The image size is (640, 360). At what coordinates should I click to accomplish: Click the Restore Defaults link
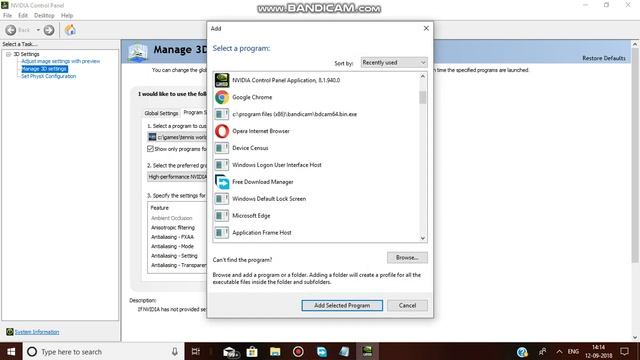click(x=604, y=58)
